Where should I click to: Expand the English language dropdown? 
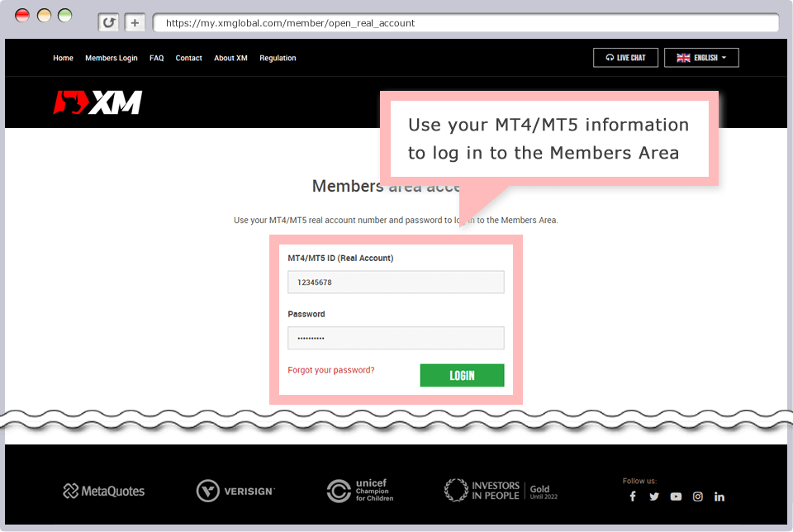[701, 57]
